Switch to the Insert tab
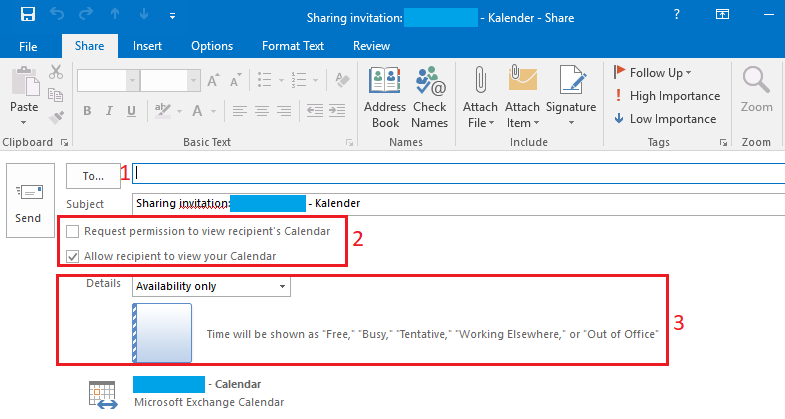Image resolution: width=785 pixels, height=419 pixels. (x=147, y=46)
